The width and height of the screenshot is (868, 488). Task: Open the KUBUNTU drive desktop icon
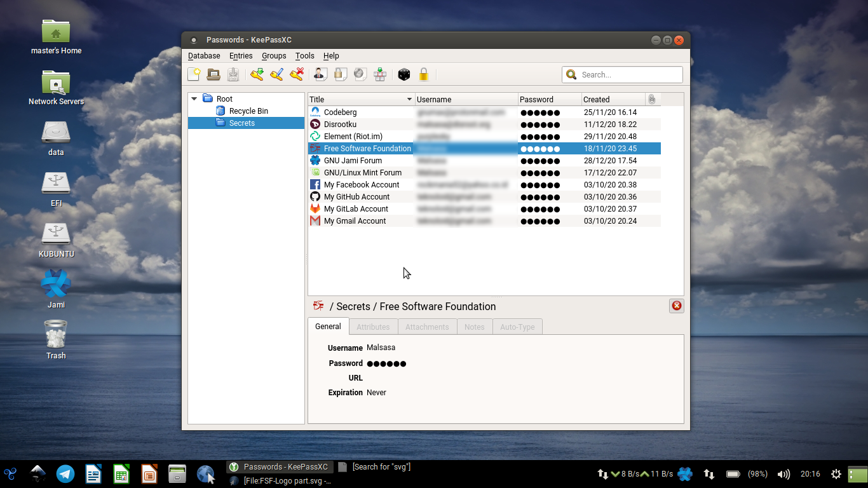(56, 240)
